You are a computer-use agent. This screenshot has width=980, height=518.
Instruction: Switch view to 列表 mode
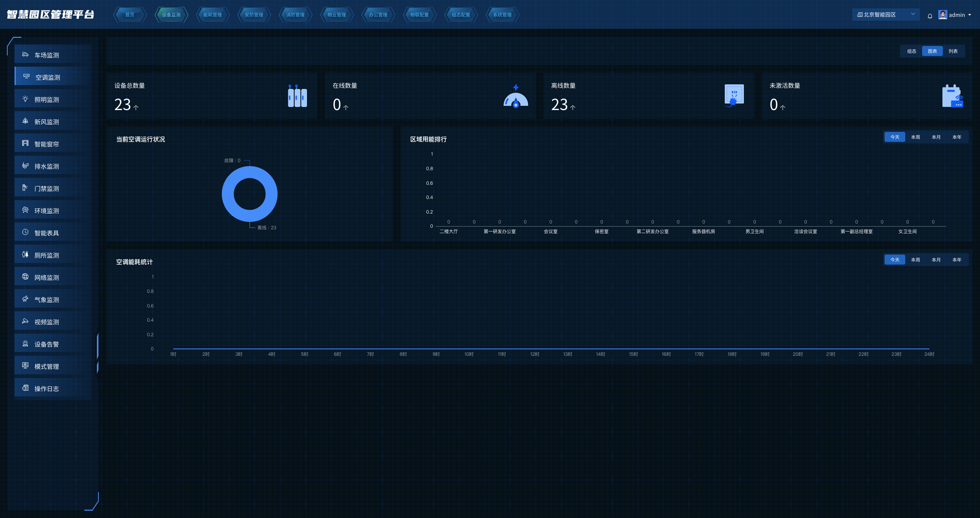point(953,51)
